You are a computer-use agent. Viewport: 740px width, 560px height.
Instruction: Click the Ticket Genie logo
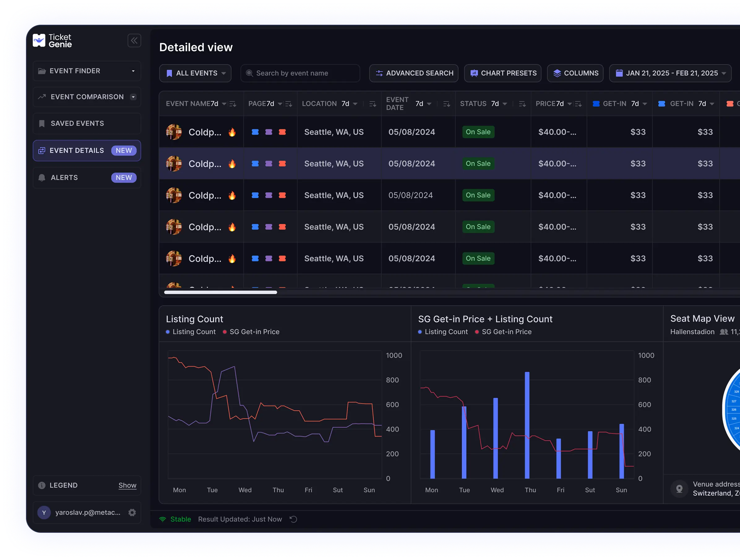point(52,41)
